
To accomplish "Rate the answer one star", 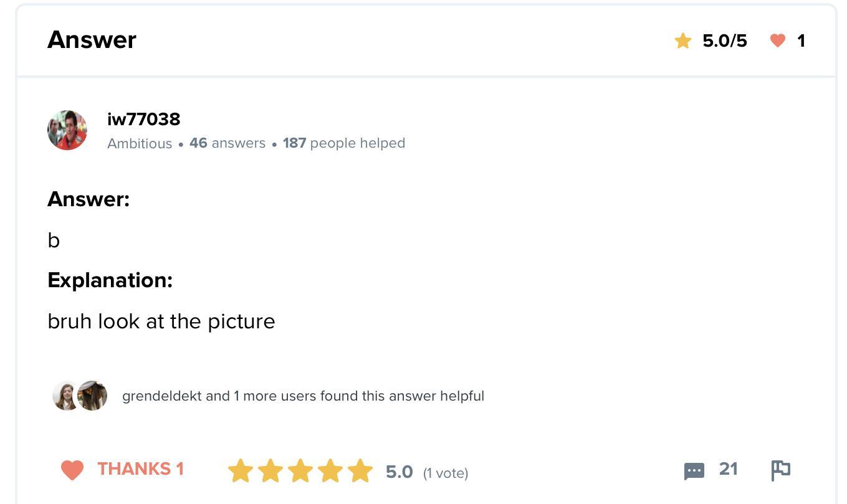I will [241, 471].
